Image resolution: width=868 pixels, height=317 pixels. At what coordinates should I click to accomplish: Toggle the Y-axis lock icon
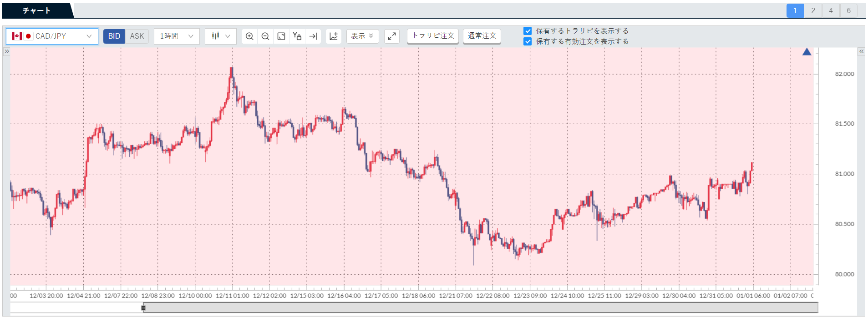[297, 36]
